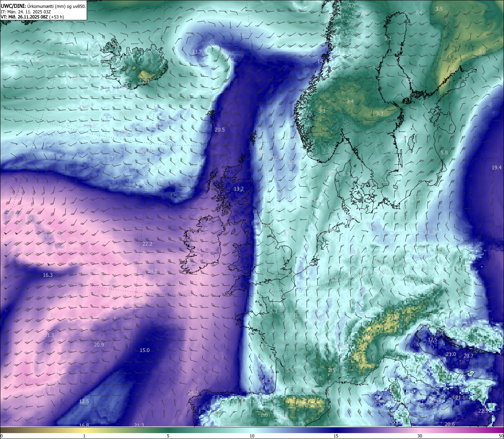
Task: Click the 12.5 value label
Action: point(84,402)
